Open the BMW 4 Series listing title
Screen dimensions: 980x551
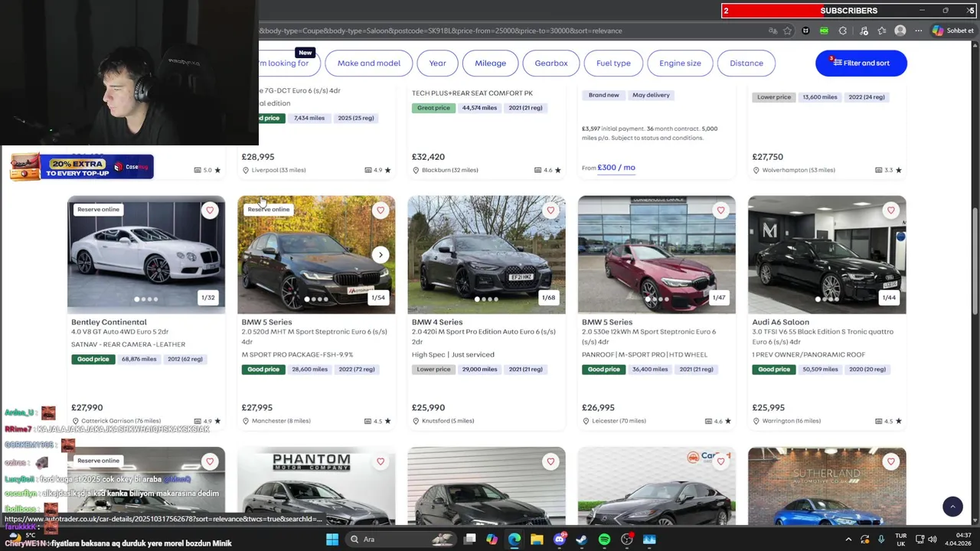pyautogui.click(x=437, y=322)
